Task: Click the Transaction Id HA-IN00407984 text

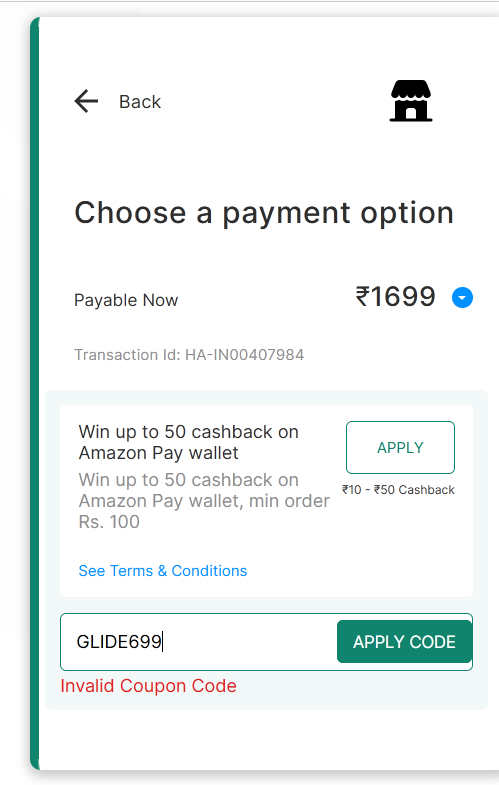Action: point(189,355)
